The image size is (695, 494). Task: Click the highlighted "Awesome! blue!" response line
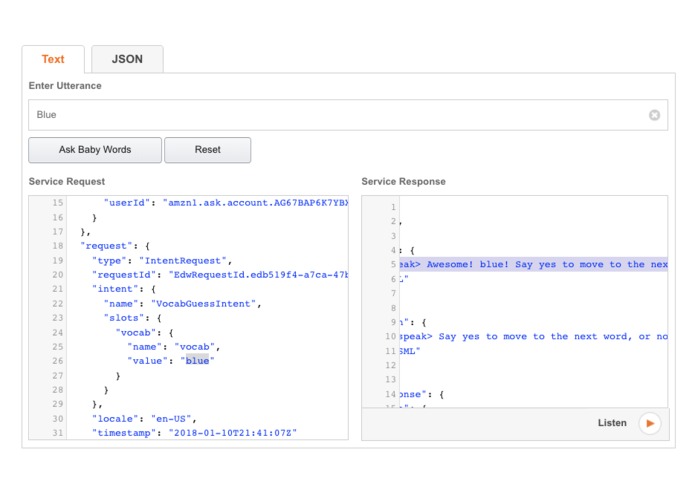click(534, 265)
